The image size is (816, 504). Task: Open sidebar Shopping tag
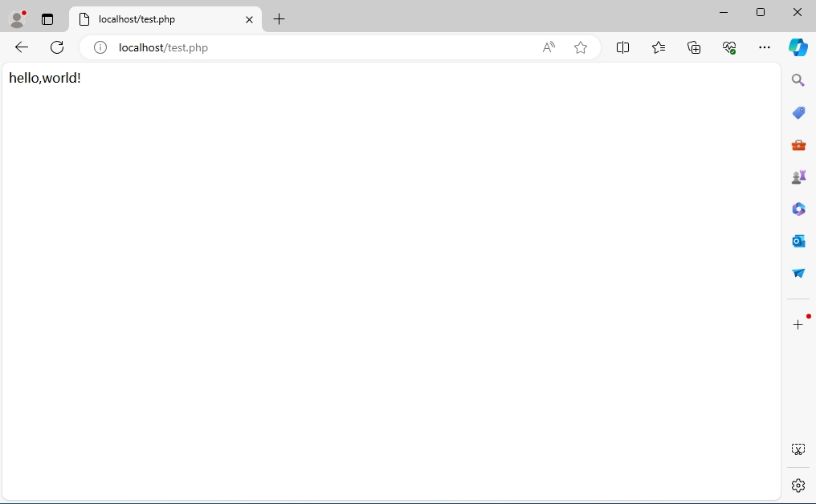798,112
